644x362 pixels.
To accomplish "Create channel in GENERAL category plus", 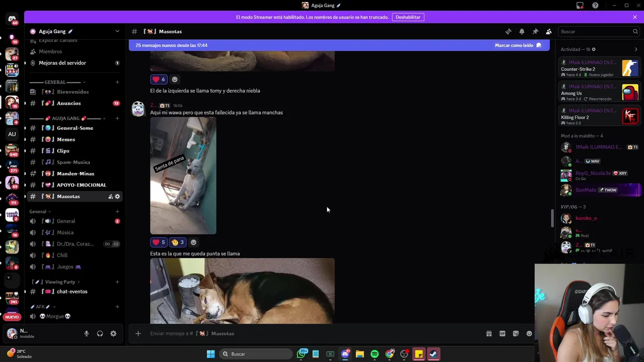I will [117, 82].
